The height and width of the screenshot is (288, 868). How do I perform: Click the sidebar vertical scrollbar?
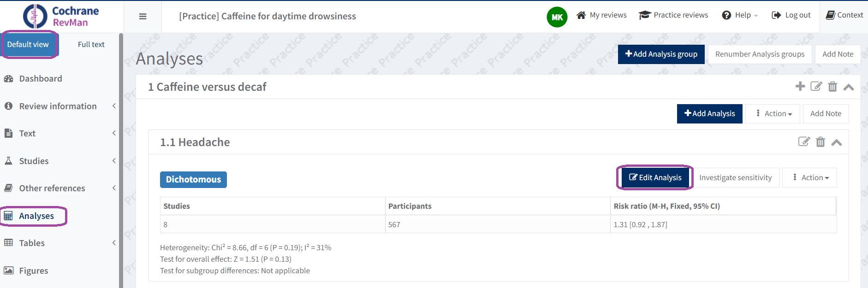(x=121, y=161)
